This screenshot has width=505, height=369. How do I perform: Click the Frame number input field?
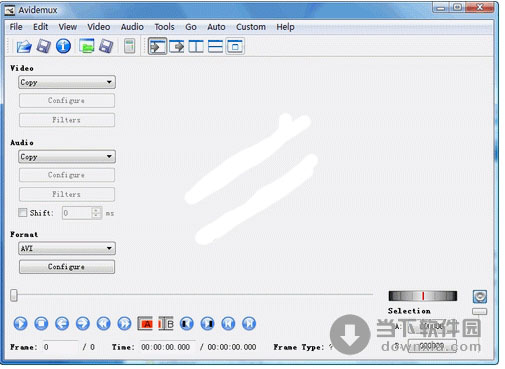[x=60, y=347]
